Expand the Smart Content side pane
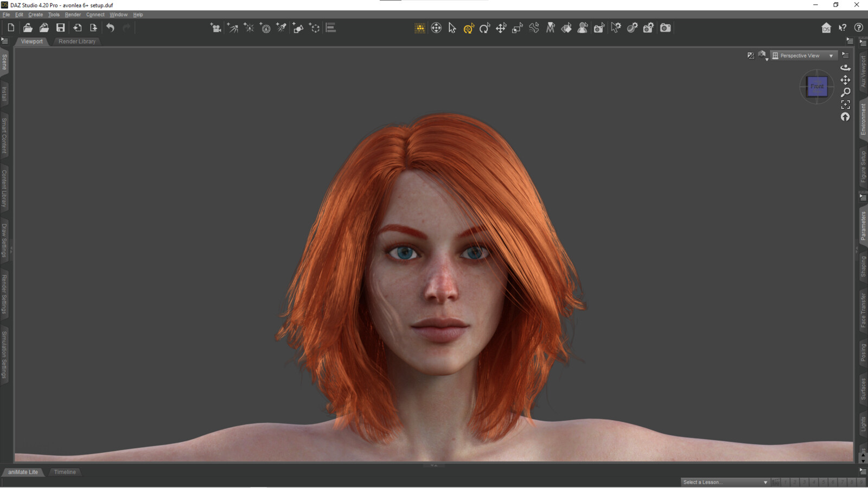868x488 pixels. (x=4, y=136)
